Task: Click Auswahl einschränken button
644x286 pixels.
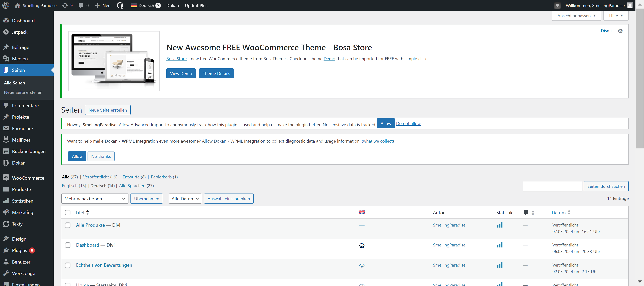Action: pyautogui.click(x=229, y=199)
